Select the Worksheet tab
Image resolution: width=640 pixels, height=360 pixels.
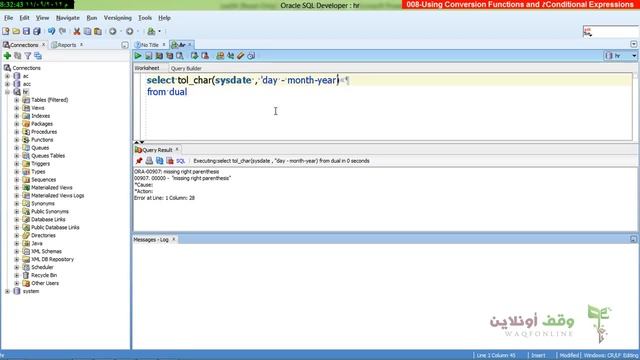pos(147,68)
